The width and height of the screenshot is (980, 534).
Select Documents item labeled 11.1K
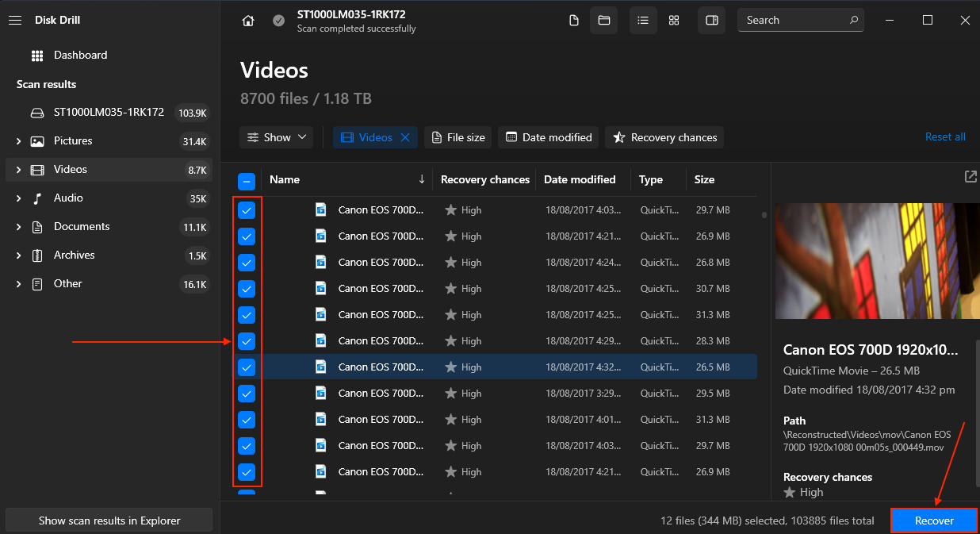109,227
